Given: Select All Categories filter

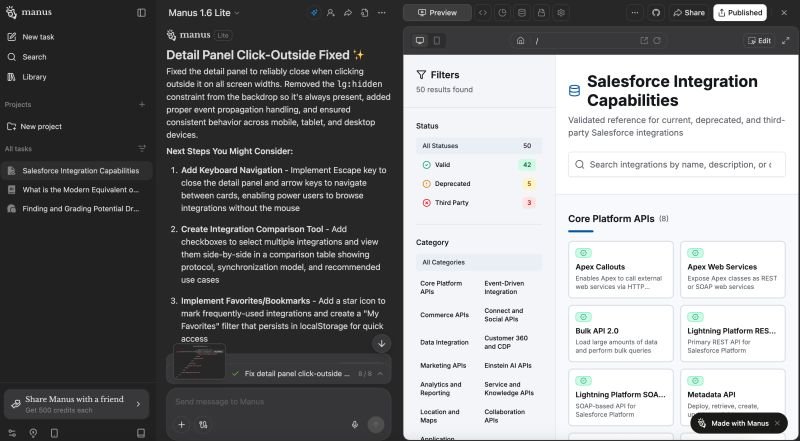Looking at the screenshot, I should (479, 262).
